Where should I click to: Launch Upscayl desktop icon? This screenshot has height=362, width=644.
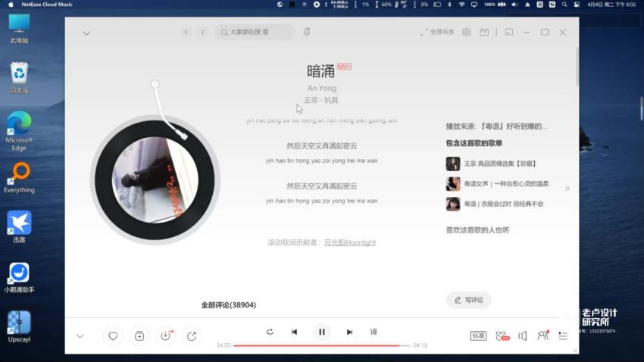pyautogui.click(x=19, y=327)
